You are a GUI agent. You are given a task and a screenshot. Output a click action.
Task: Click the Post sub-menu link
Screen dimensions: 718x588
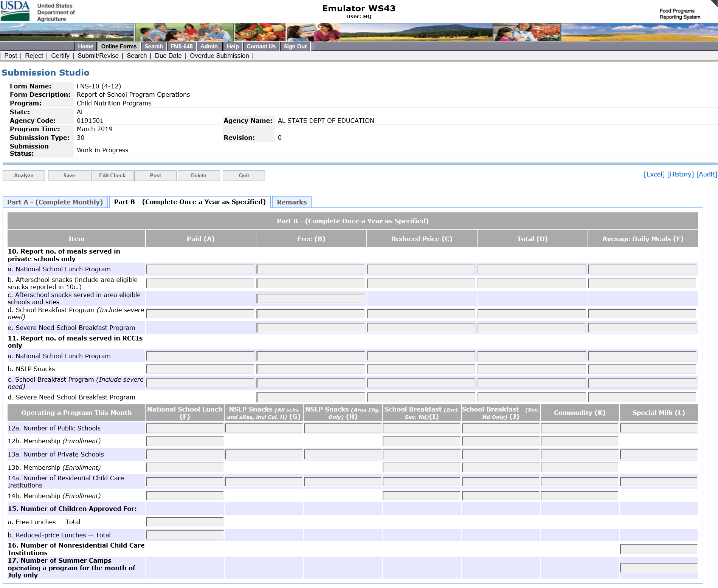pos(11,56)
